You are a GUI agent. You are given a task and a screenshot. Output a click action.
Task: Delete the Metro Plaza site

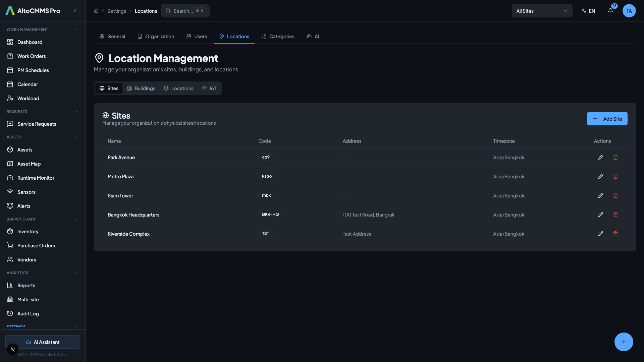coord(615,176)
